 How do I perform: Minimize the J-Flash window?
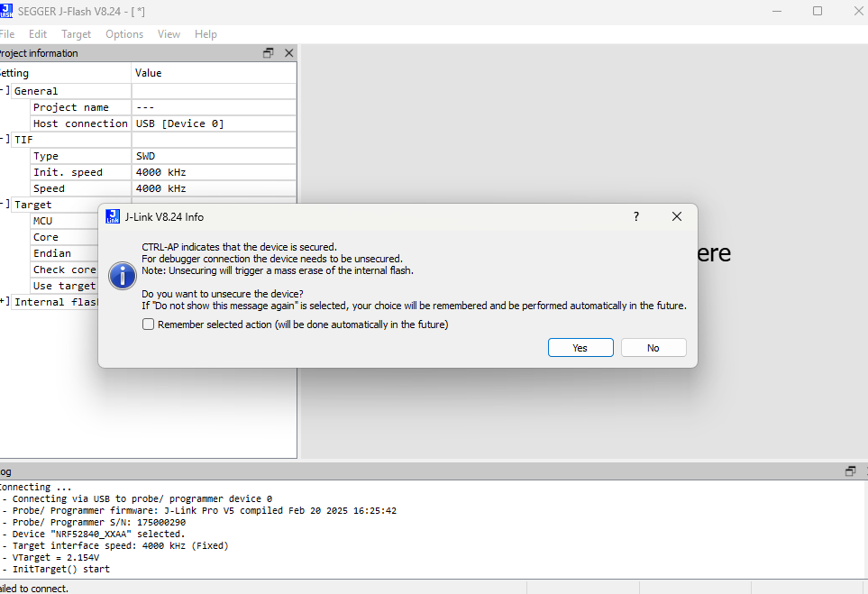click(x=777, y=11)
